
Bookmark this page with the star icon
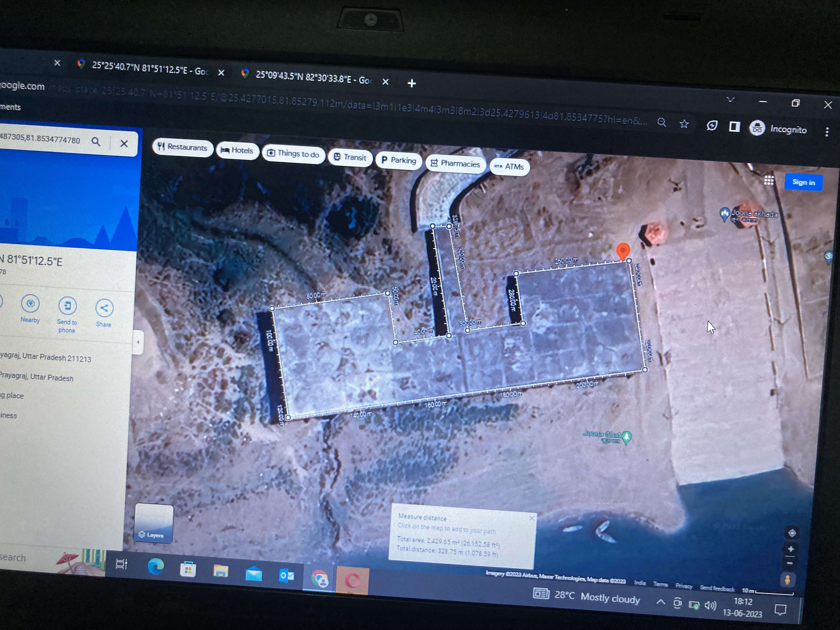click(x=684, y=124)
